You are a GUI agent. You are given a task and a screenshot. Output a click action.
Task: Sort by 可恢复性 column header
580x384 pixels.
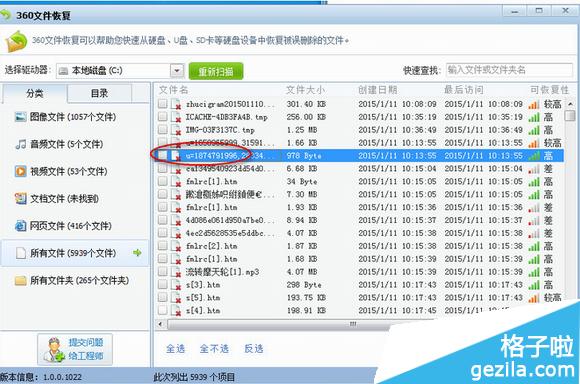pyautogui.click(x=549, y=90)
